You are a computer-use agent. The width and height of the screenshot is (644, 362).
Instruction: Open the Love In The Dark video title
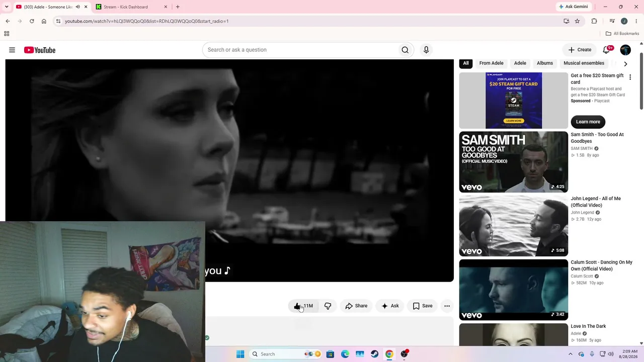point(588,326)
